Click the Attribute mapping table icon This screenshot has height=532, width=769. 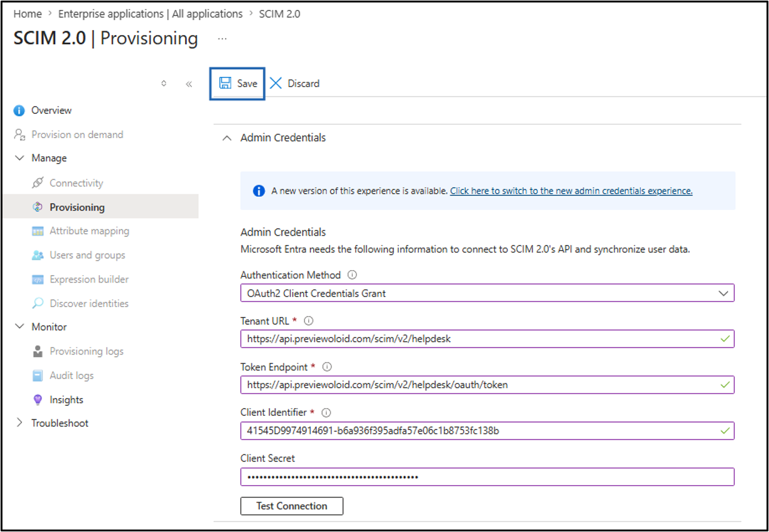(38, 231)
